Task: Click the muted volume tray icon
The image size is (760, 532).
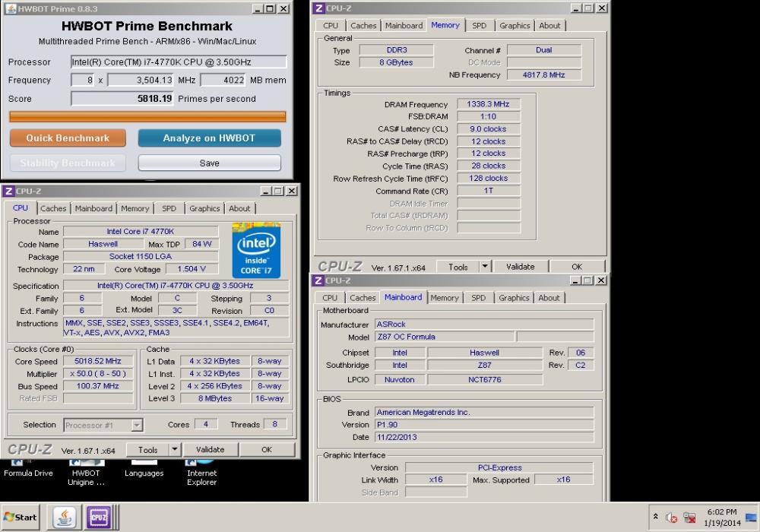Action: pos(671,518)
